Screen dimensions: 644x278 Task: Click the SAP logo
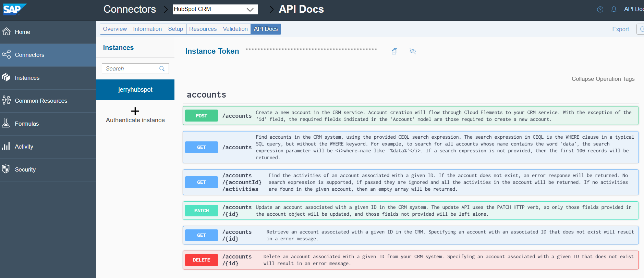[x=14, y=9]
